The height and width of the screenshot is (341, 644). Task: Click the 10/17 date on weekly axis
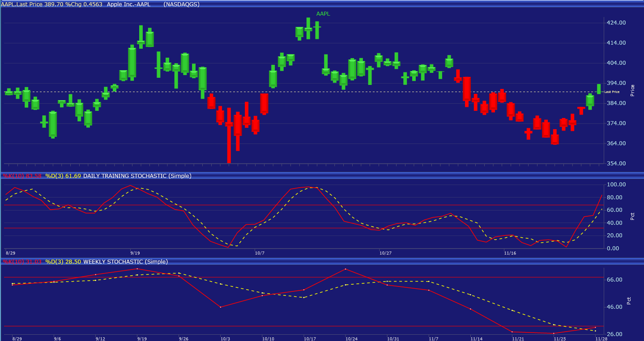309,339
